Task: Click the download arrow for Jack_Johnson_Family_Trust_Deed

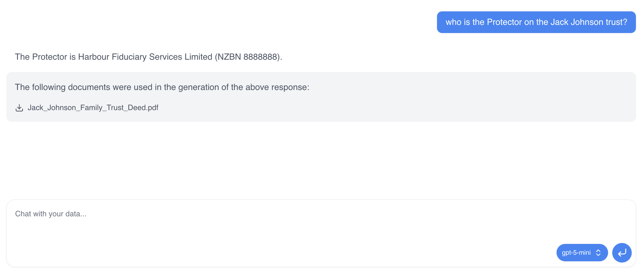Action: click(19, 108)
